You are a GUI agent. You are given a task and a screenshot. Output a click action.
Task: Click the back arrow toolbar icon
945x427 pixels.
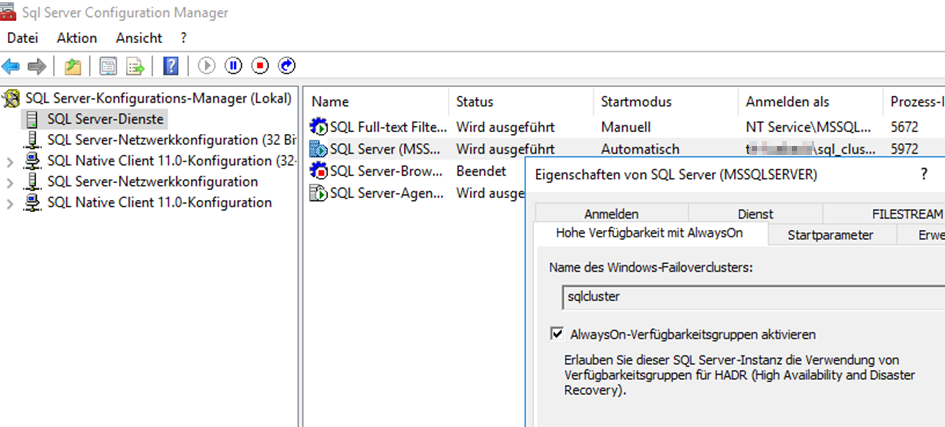[11, 66]
